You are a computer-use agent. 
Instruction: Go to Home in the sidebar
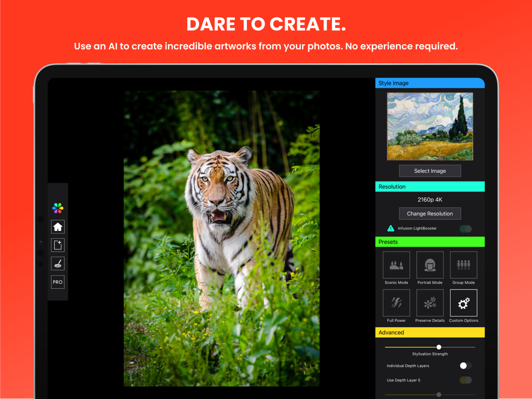57,227
